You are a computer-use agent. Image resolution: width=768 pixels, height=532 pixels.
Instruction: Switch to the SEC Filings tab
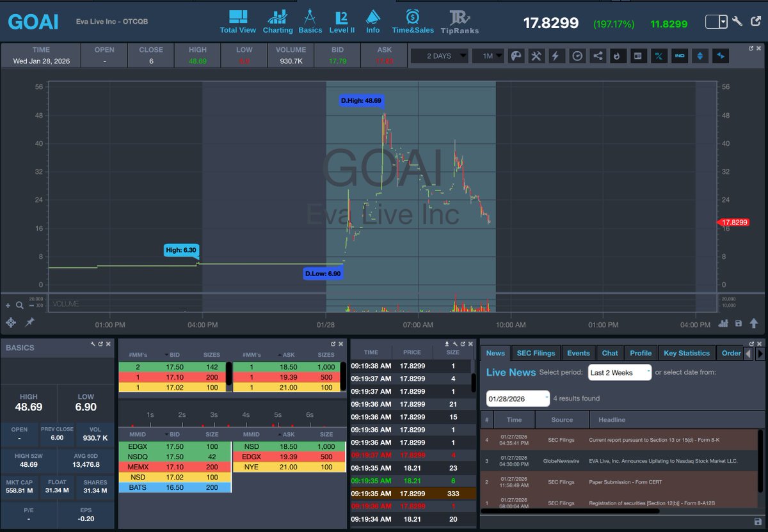point(535,353)
